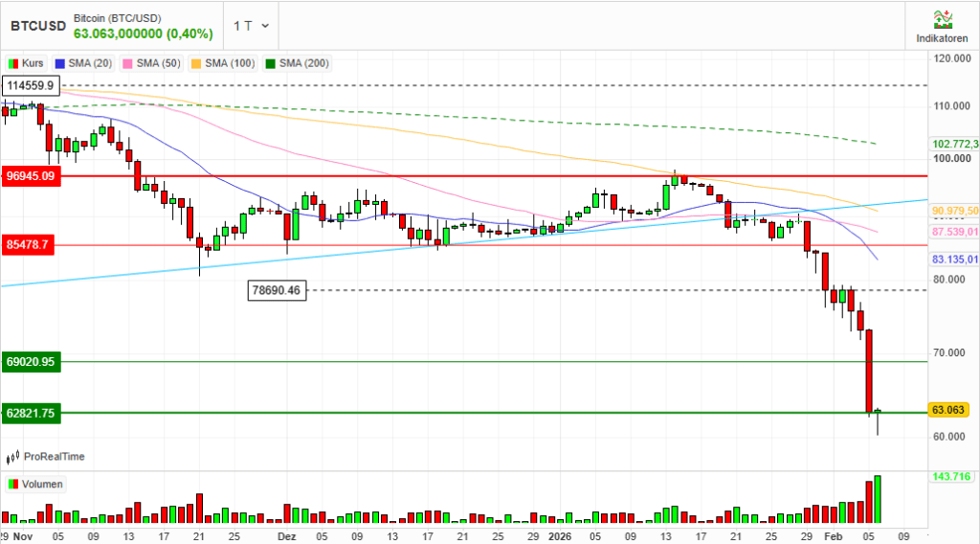The image size is (980, 544).
Task: Toggle the SMA (200) indicator legend
Action: coord(300,63)
